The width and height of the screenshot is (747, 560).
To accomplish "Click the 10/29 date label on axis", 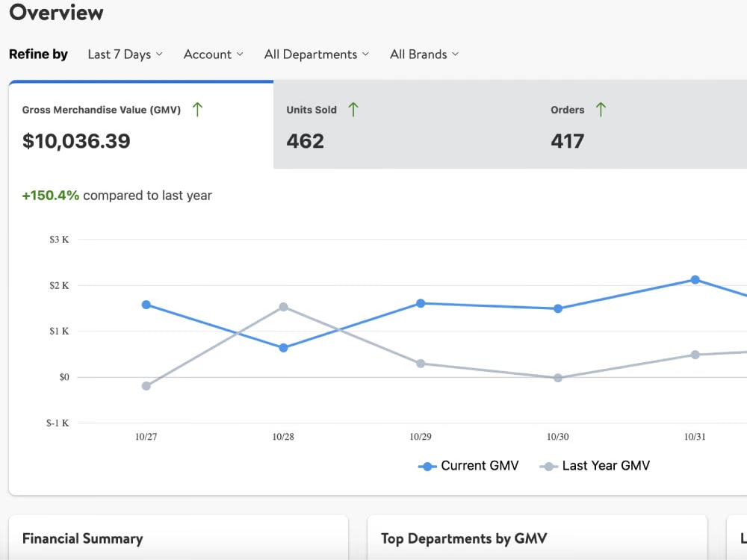I will click(421, 437).
